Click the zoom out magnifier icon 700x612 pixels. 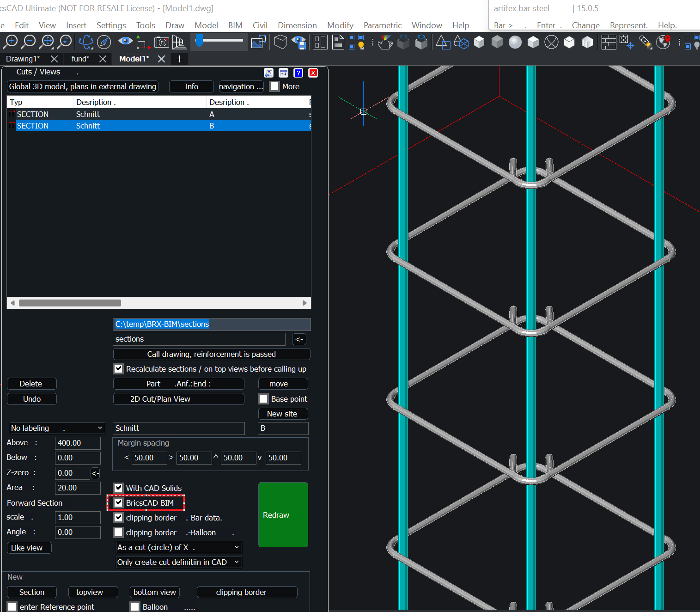[29, 42]
